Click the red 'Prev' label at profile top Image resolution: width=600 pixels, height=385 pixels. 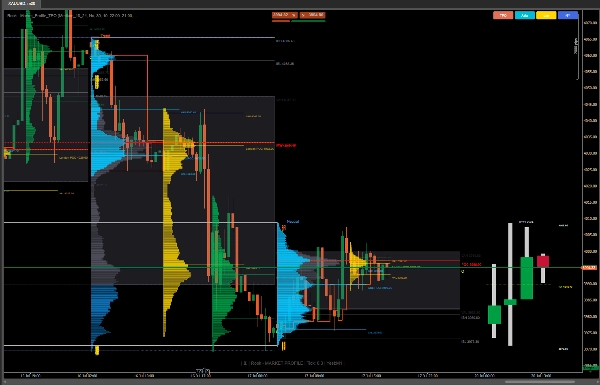click(x=105, y=36)
